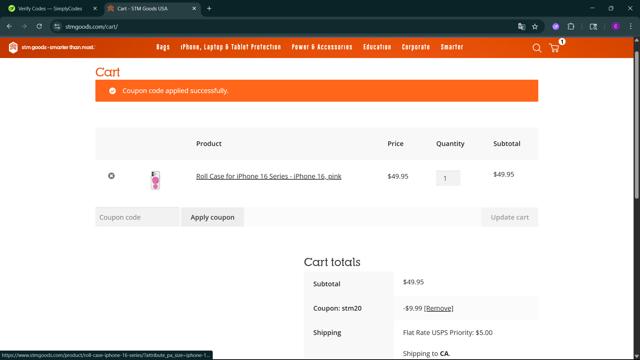The image size is (640, 360).
Task: Click the quantity field showing 1
Action: coord(448,178)
